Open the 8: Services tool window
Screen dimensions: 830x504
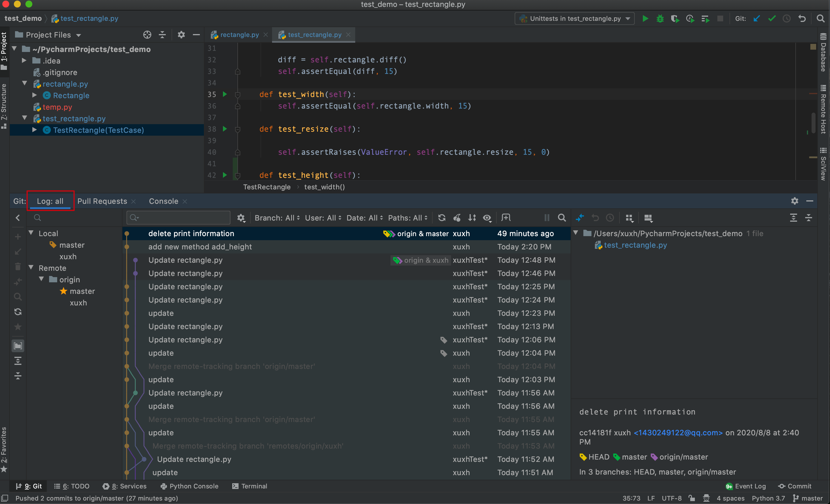(125, 486)
